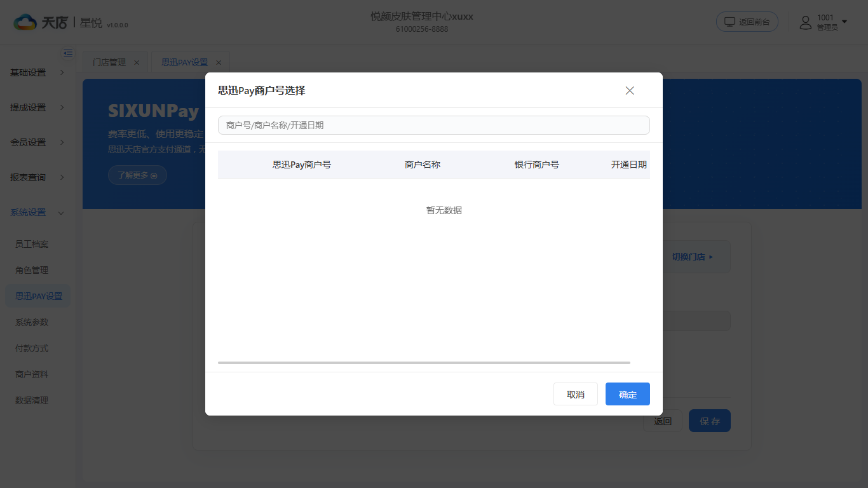This screenshot has width=868, height=488.
Task: Click the 返回前台 button
Action: pos(747,22)
